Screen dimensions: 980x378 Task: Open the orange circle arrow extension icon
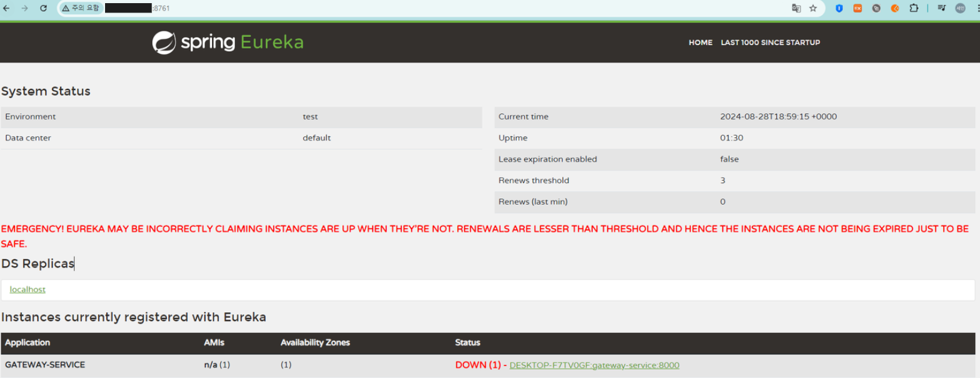[895, 8]
